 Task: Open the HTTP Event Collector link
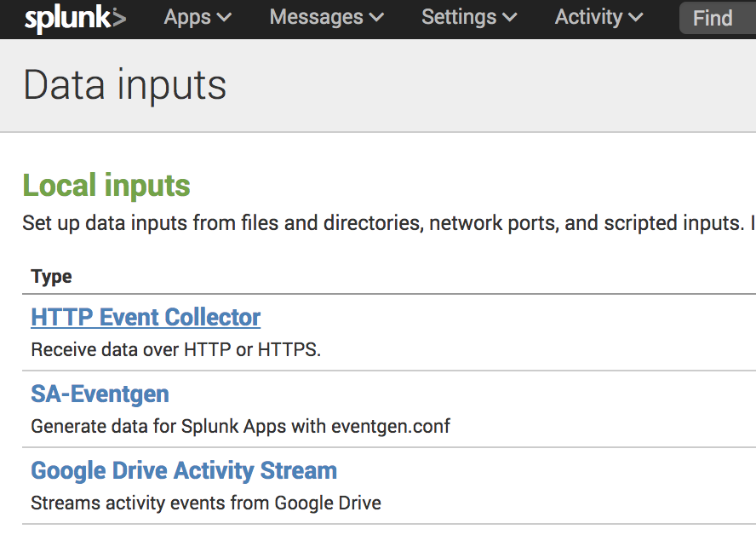click(x=146, y=317)
